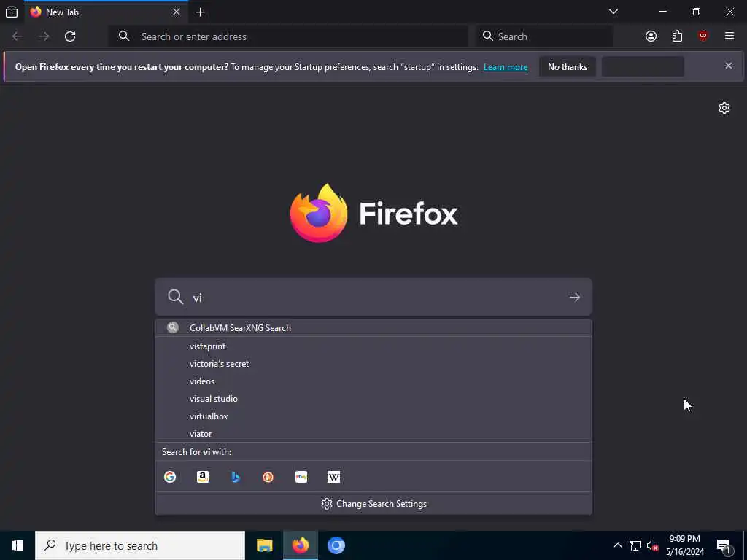747x560 pixels.
Task: Click the No thanks button
Action: click(x=568, y=66)
